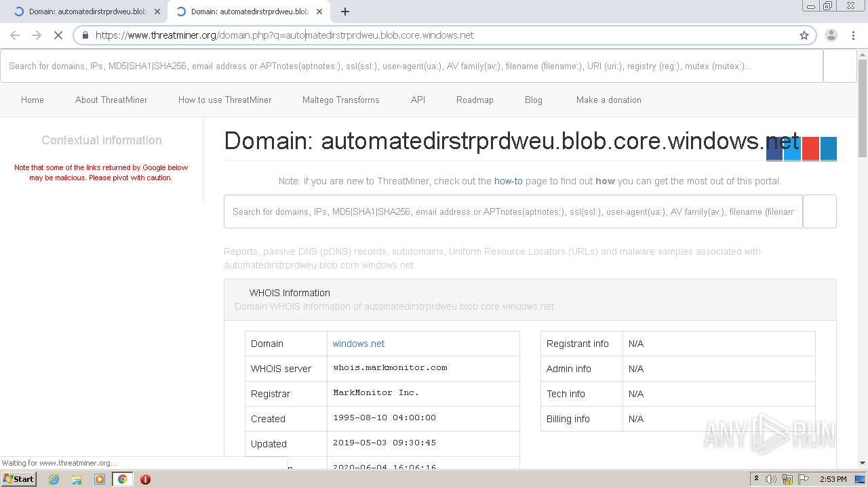
Task: Click the browser back arrow
Action: coord(15,35)
